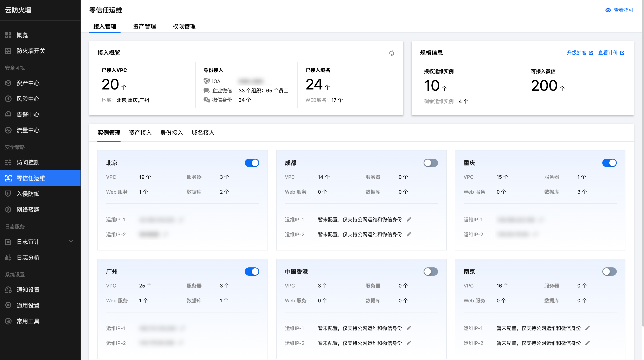Click the external-link icon beside 查看计价
This screenshot has width=644, height=360.
pos(622,52)
